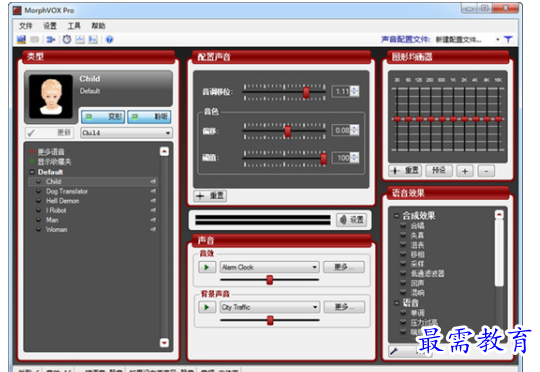The height and width of the screenshot is (372, 540).
Task: Click the save profile toolbar icon
Action: pos(21,40)
